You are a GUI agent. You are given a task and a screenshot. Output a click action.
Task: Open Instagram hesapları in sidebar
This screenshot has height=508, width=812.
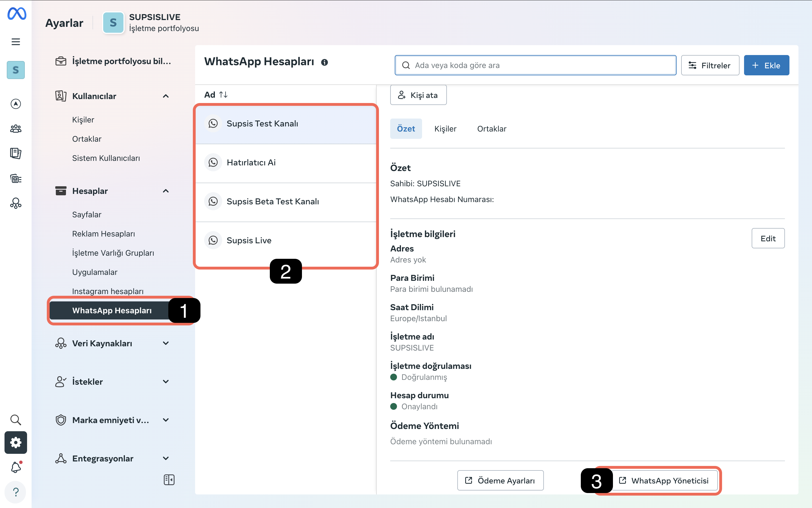click(x=108, y=291)
